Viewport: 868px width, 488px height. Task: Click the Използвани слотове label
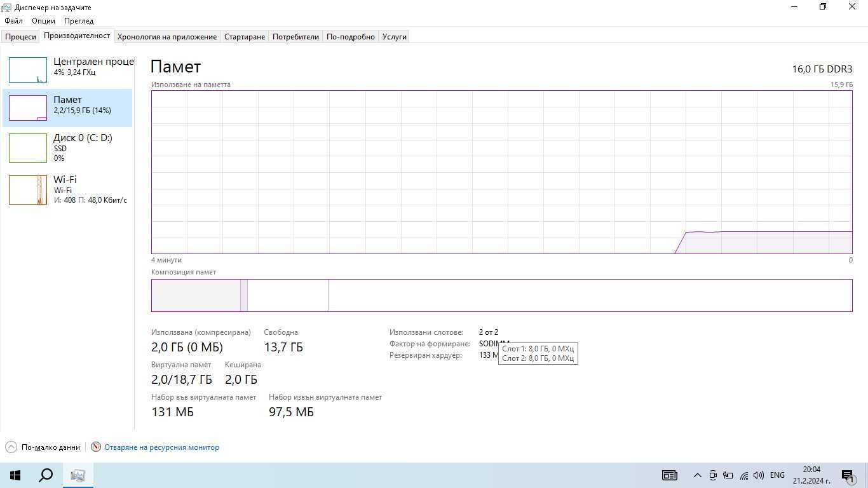coord(426,332)
